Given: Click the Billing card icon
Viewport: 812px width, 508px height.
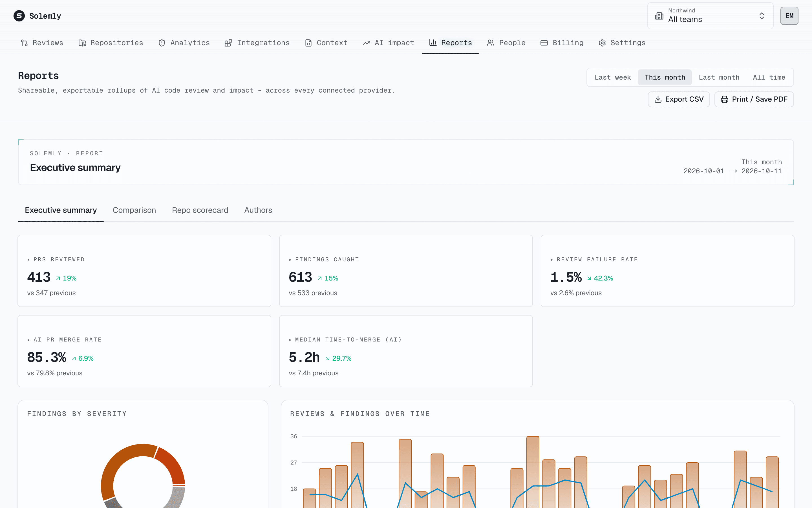Looking at the screenshot, I should click(544, 43).
